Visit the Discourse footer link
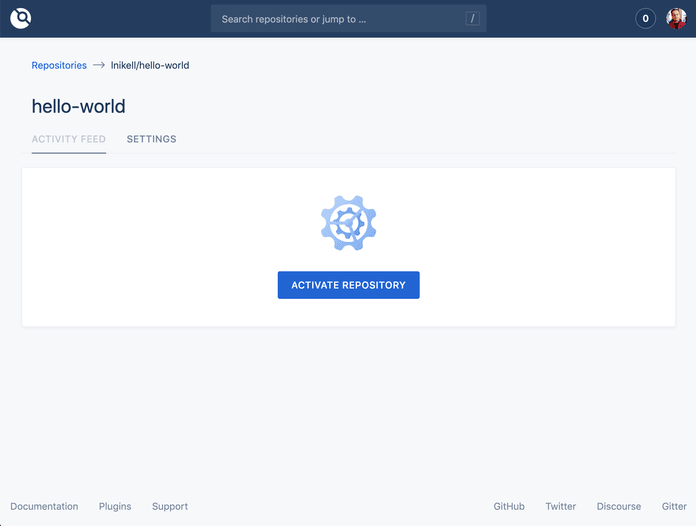The width and height of the screenshot is (696, 526). click(x=619, y=506)
